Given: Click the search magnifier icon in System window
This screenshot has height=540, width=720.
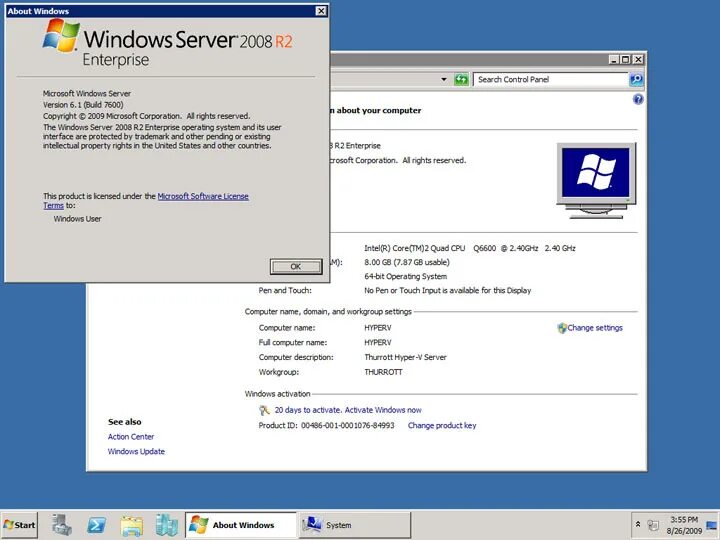Looking at the screenshot, I should point(636,79).
